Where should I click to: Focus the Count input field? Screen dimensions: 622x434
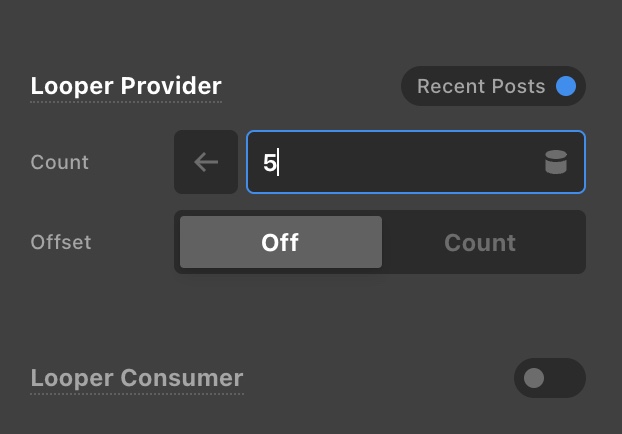[x=400, y=162]
